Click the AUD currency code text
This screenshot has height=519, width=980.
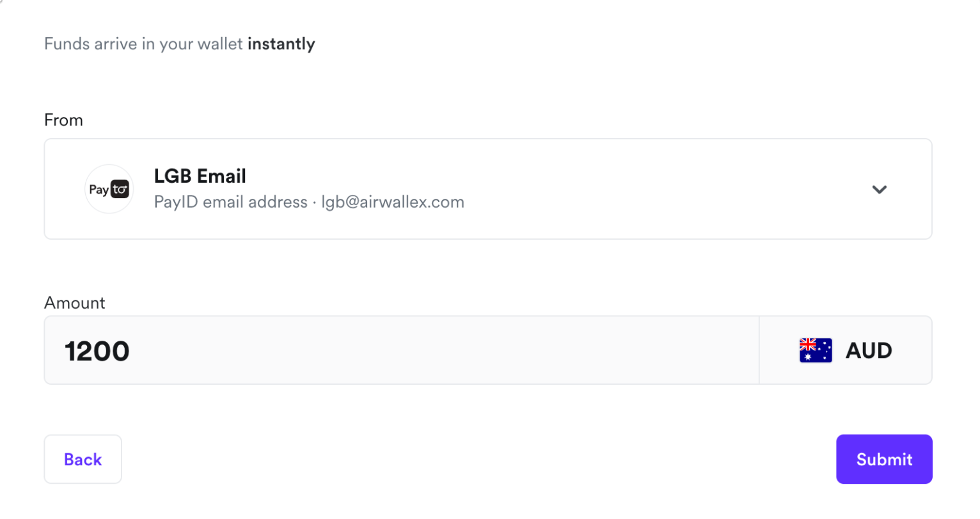point(869,350)
